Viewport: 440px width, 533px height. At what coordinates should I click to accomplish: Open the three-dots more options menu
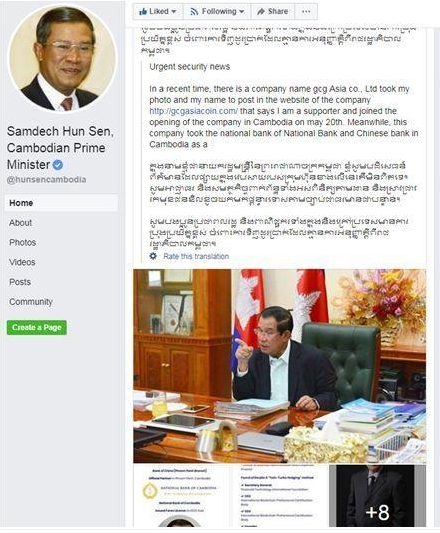tap(306, 12)
